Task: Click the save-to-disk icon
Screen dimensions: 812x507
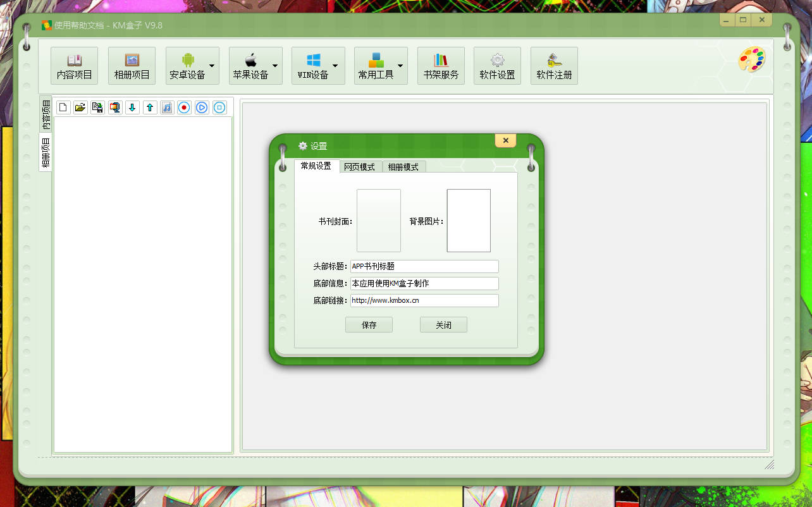Action: (x=97, y=107)
